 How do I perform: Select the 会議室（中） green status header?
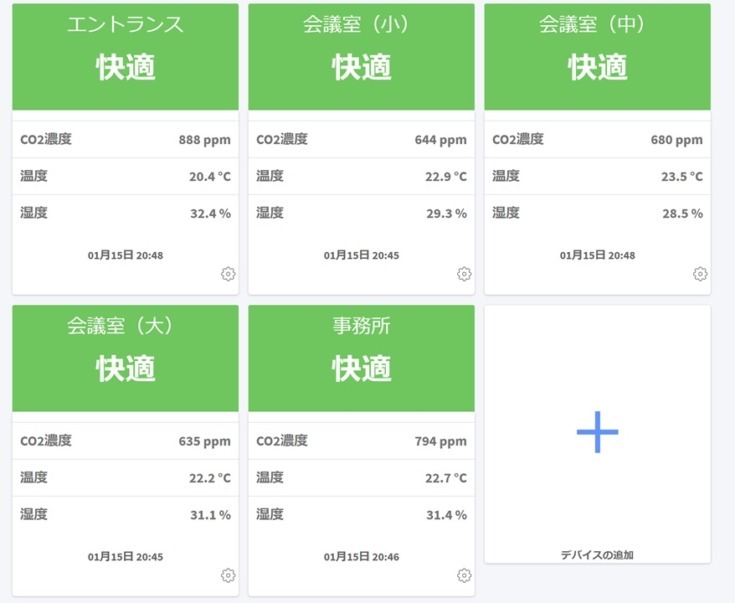point(597,56)
